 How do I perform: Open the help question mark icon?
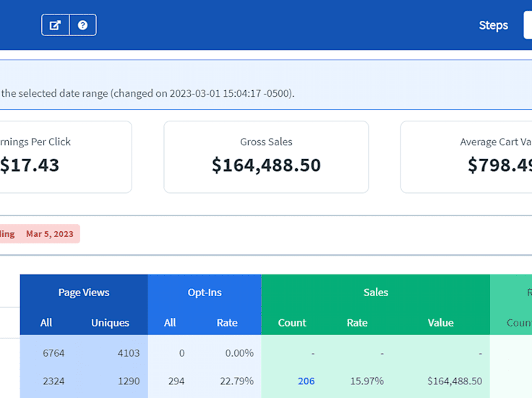point(83,25)
